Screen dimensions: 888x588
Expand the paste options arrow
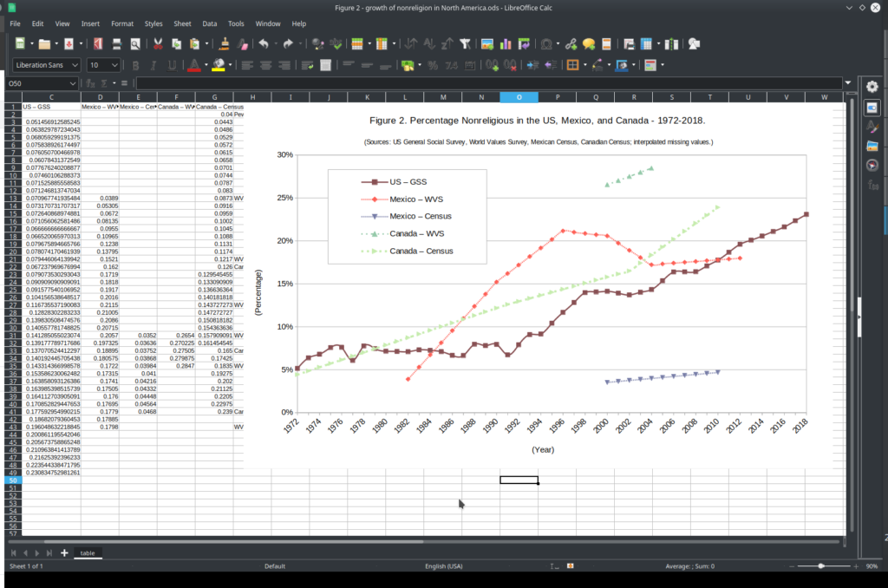pos(206,44)
